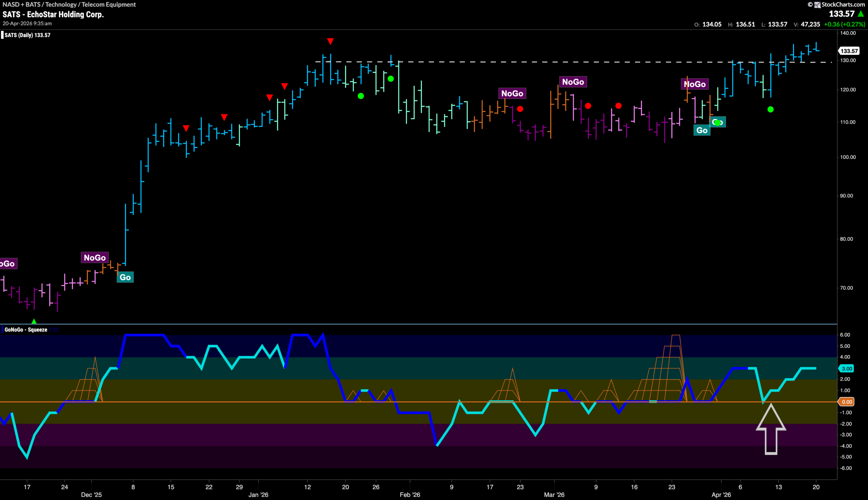Screen dimensions: 868x500
Task: Select the NoGo label at the start of March
Action: 573,82
